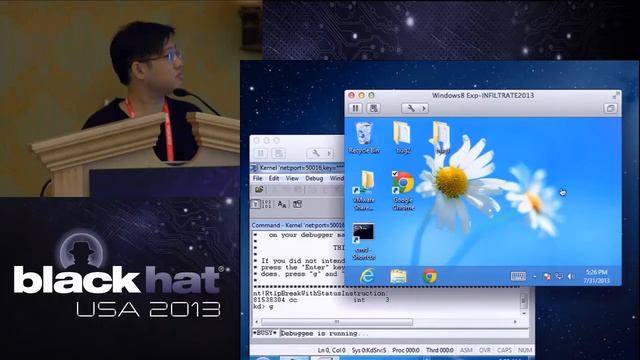
Task: Click the 'Ln 0, Col 0' status bar entry
Action: pyautogui.click(x=331, y=350)
